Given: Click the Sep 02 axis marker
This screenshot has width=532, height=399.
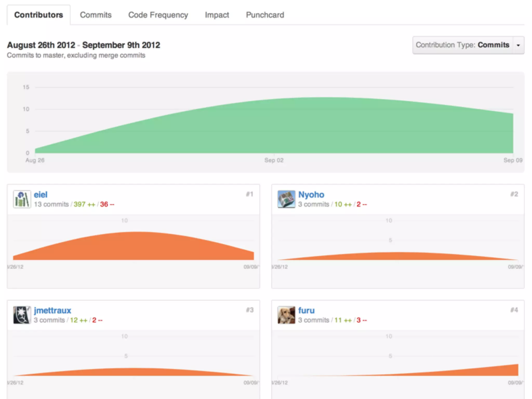Looking at the screenshot, I should 274,160.
